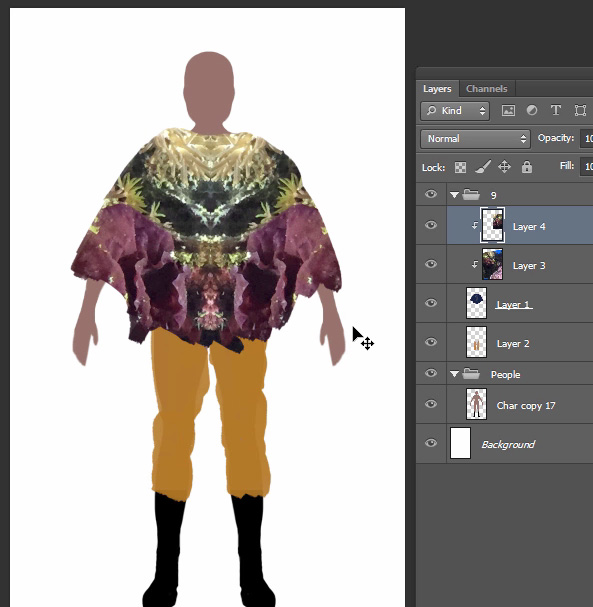Hide Layer 4 visibility eye
The width and height of the screenshot is (593, 607).
pos(431,225)
